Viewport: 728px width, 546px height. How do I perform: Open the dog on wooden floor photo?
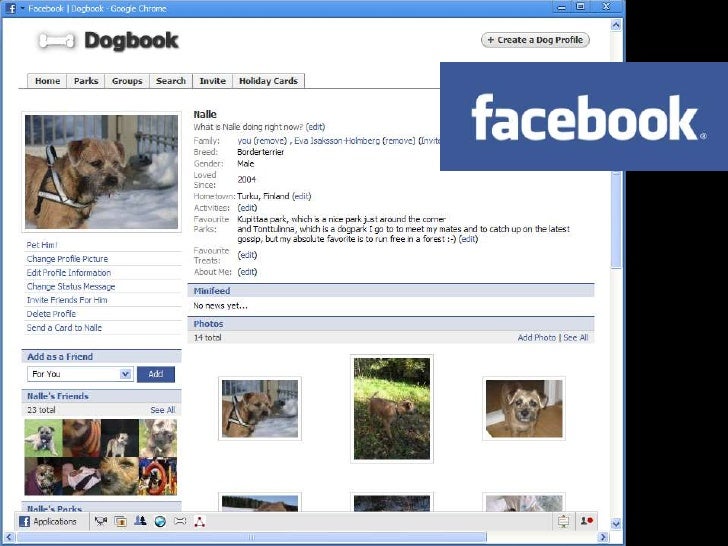pos(524,409)
